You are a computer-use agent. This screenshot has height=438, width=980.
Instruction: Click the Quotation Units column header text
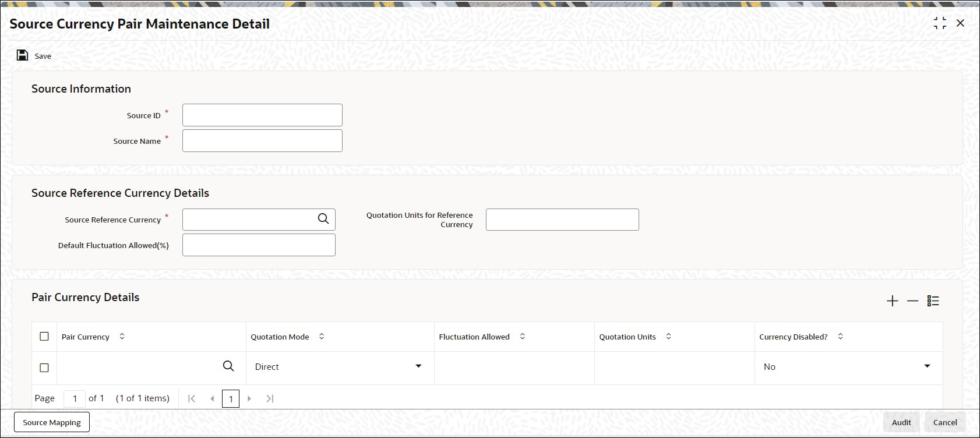point(628,337)
